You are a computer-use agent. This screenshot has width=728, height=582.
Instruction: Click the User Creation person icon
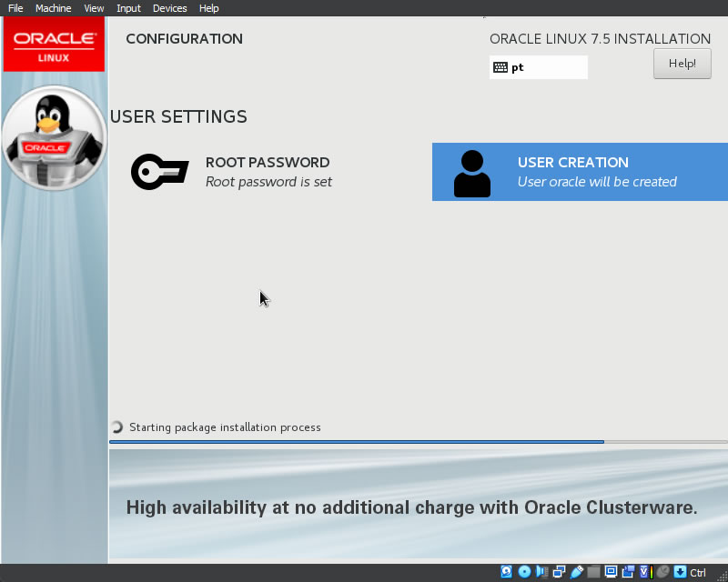471,174
